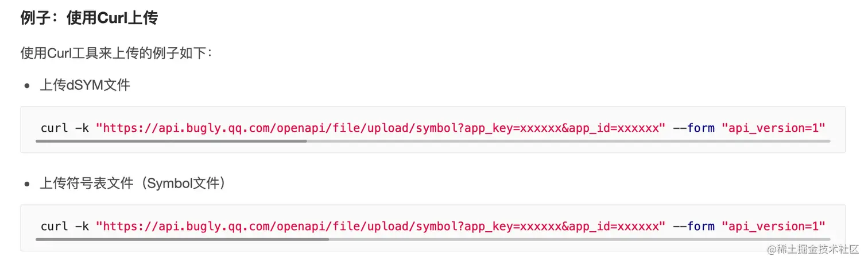Click the --form option in the Symbol command
The height and width of the screenshot is (264, 868).
[x=693, y=226]
